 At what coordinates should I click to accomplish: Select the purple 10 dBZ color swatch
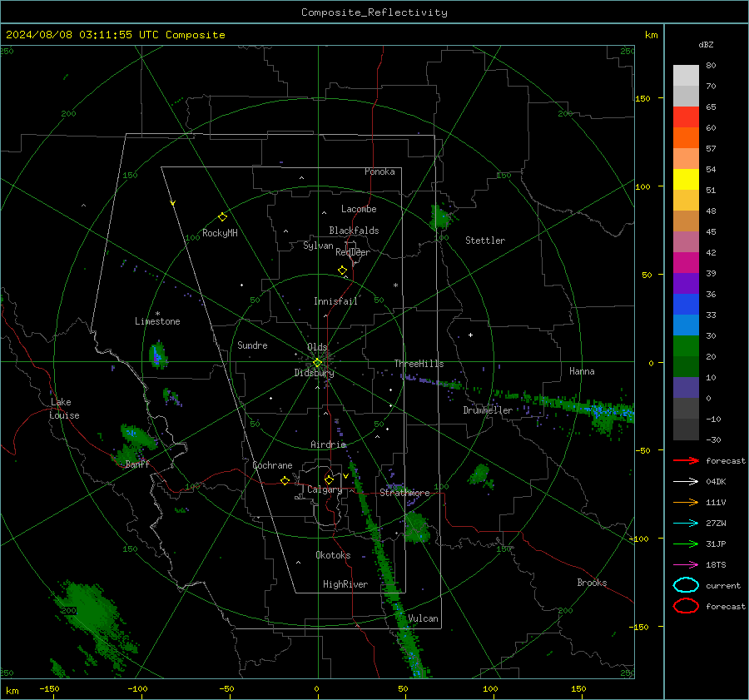tap(686, 388)
